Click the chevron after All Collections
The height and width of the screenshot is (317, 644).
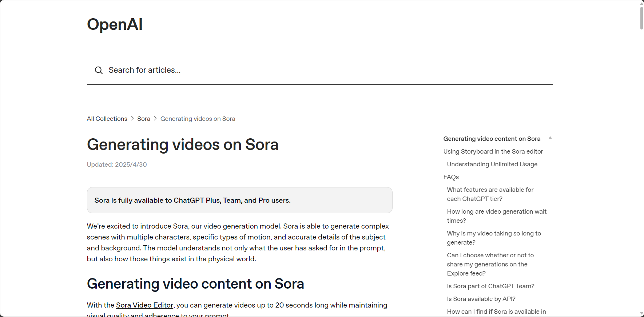tap(132, 119)
